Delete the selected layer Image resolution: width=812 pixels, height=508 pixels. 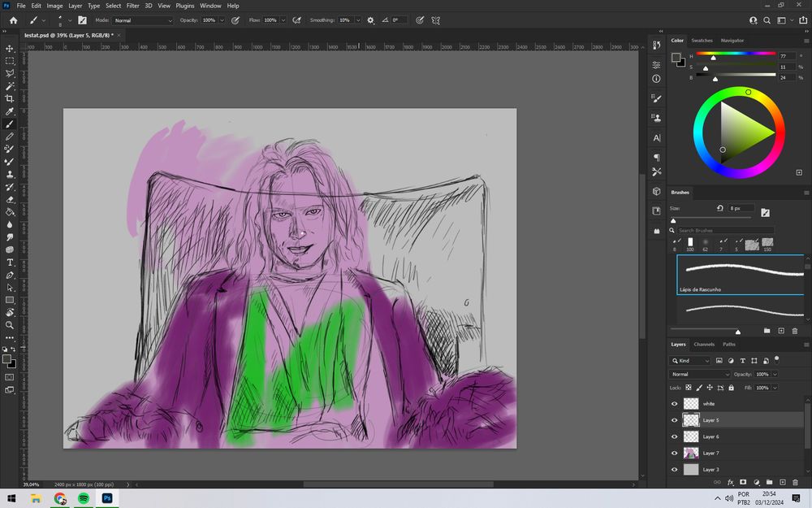coord(796,482)
